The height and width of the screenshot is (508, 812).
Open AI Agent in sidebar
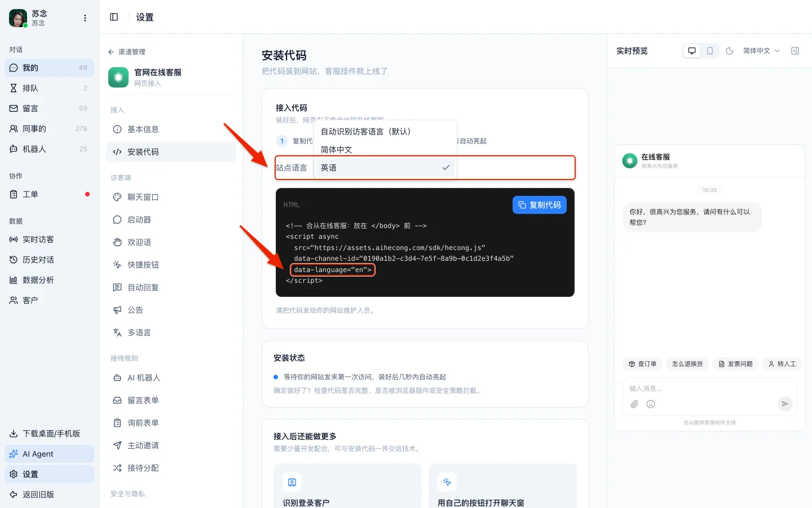pos(49,454)
